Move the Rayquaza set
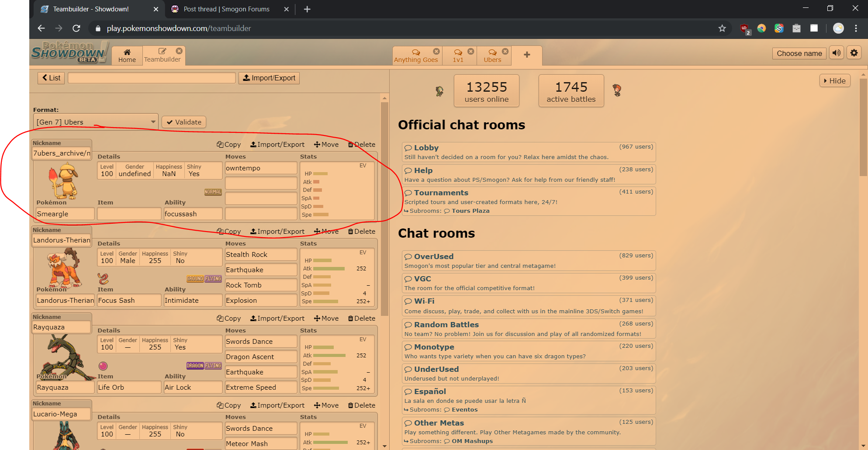This screenshot has width=868, height=450. pos(326,318)
